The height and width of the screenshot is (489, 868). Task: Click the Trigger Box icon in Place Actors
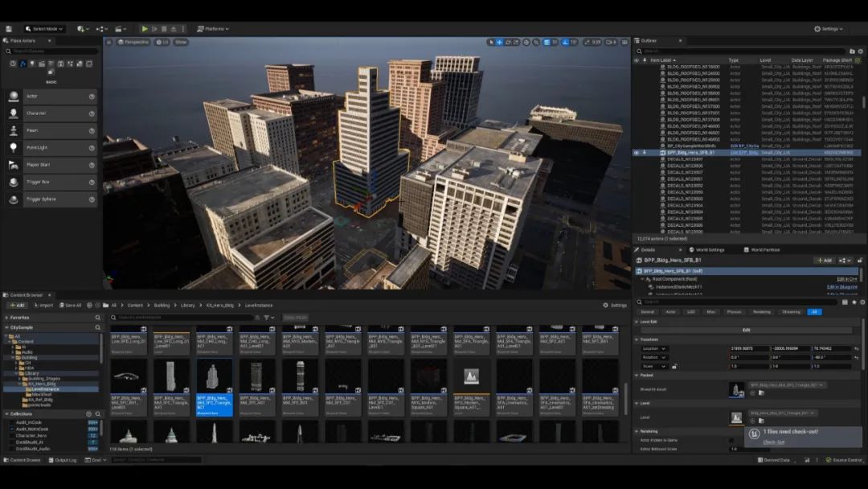point(14,182)
